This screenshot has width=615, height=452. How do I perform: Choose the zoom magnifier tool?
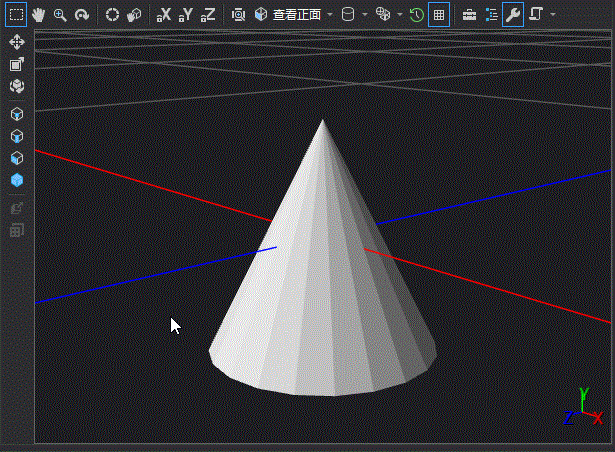pos(60,15)
